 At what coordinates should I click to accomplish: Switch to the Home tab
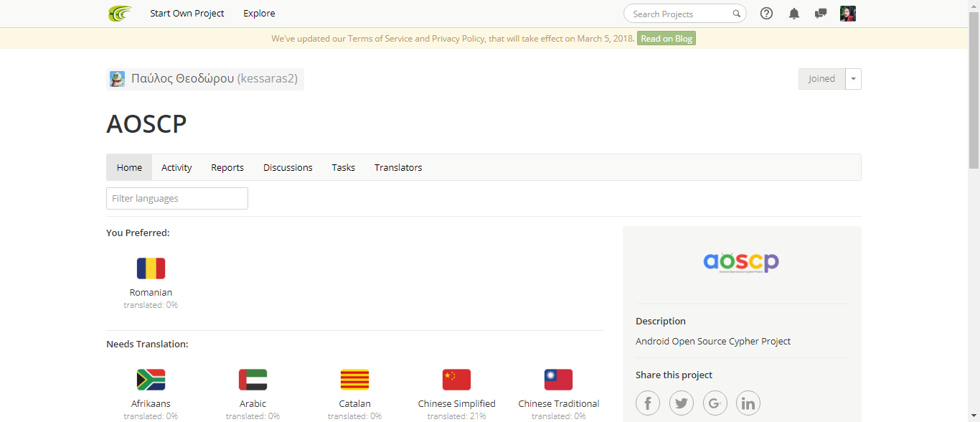pos(129,167)
